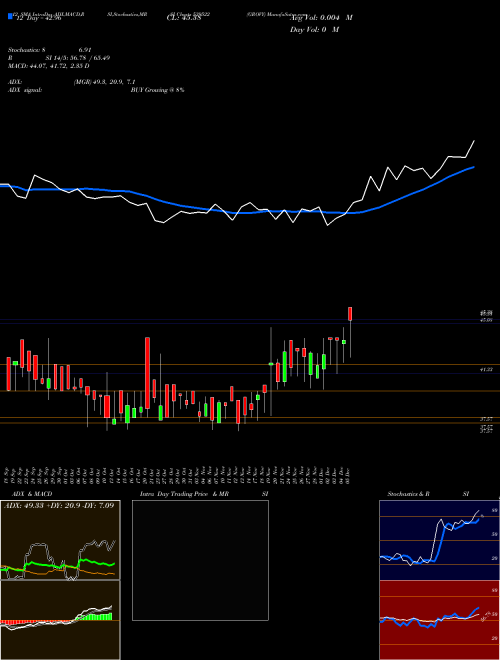The height and width of the screenshot is (660, 500).
Task: Click the 45.05 price axis label
Action: 487,321
